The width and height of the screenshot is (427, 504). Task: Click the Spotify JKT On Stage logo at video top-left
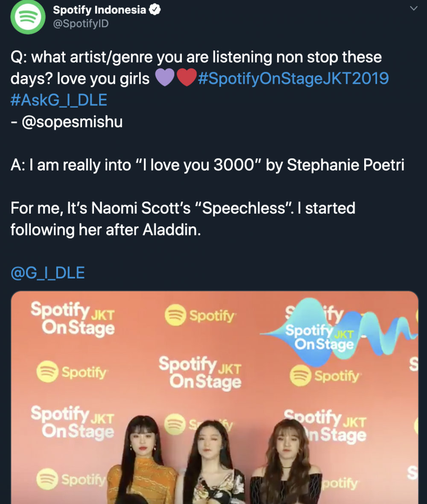pos(73,319)
